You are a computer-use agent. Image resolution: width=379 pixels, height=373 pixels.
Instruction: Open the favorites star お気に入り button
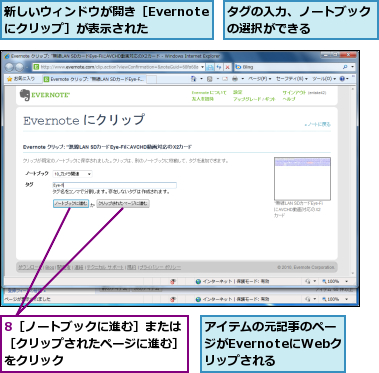[21, 79]
